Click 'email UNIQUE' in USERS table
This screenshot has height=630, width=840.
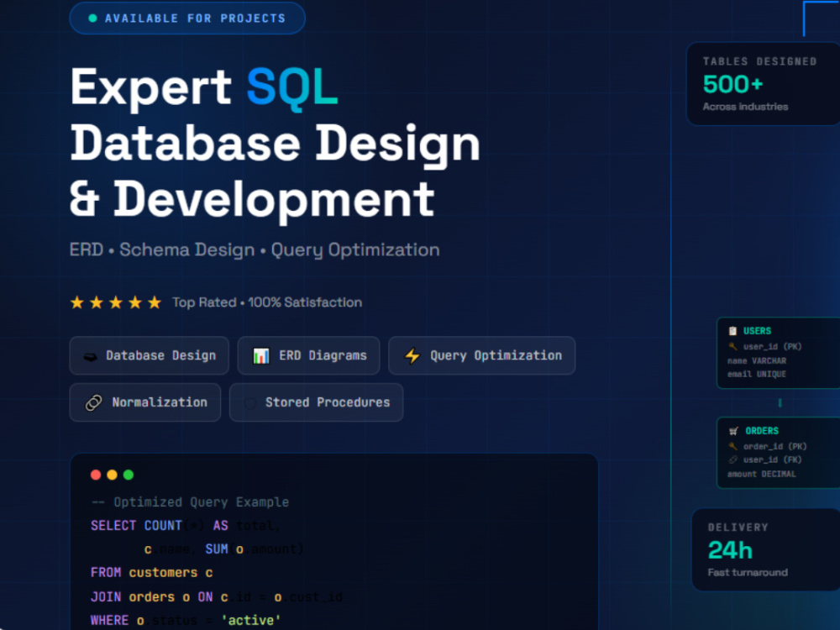click(757, 375)
